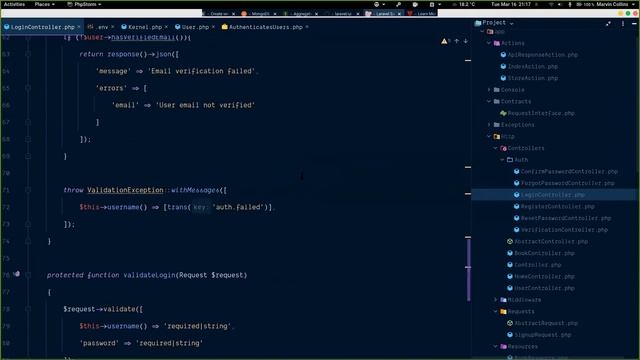Click the ValidationException class reference

[125, 190]
